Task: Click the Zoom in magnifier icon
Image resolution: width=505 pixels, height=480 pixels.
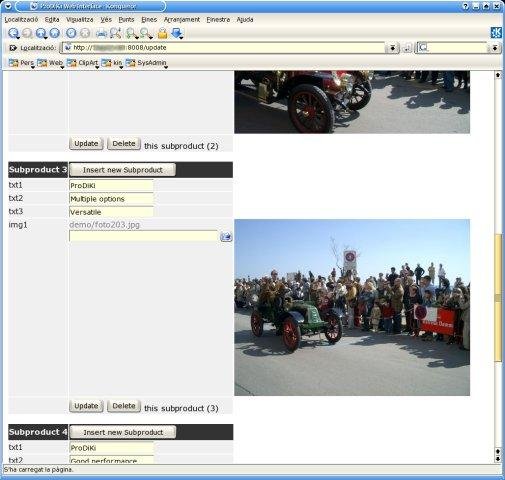Action: (x=132, y=33)
